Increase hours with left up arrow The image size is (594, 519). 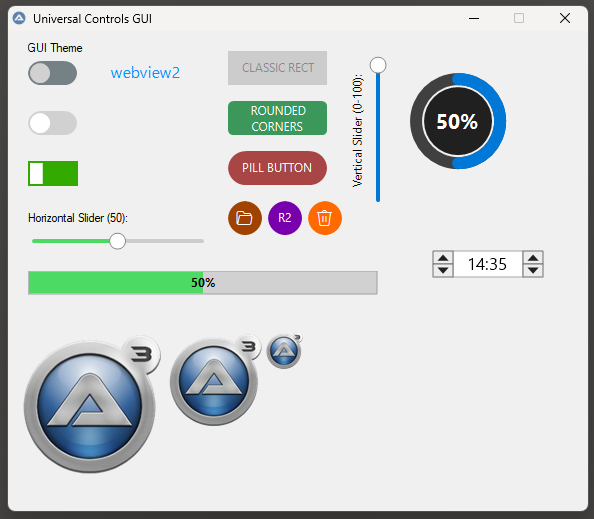443,258
